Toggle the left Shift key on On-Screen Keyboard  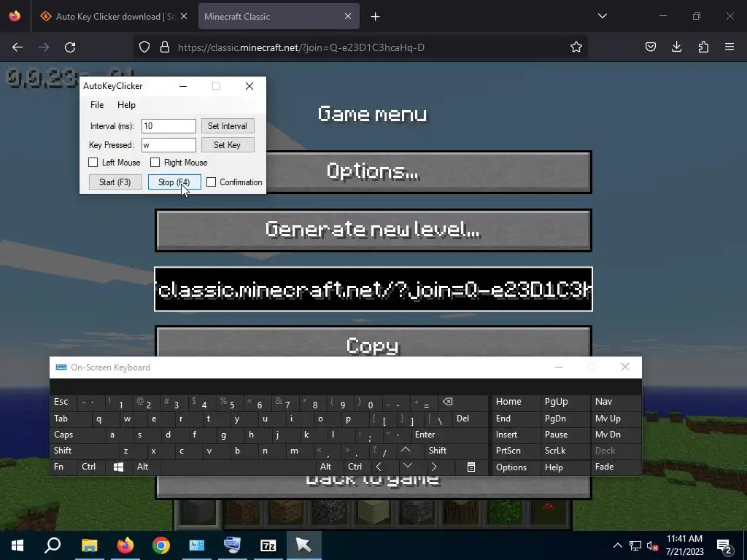click(x=84, y=451)
